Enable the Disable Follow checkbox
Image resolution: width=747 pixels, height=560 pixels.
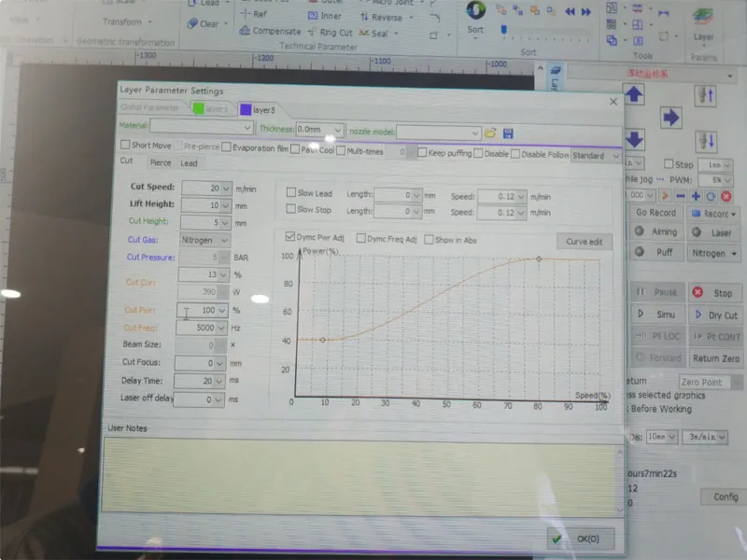click(515, 154)
